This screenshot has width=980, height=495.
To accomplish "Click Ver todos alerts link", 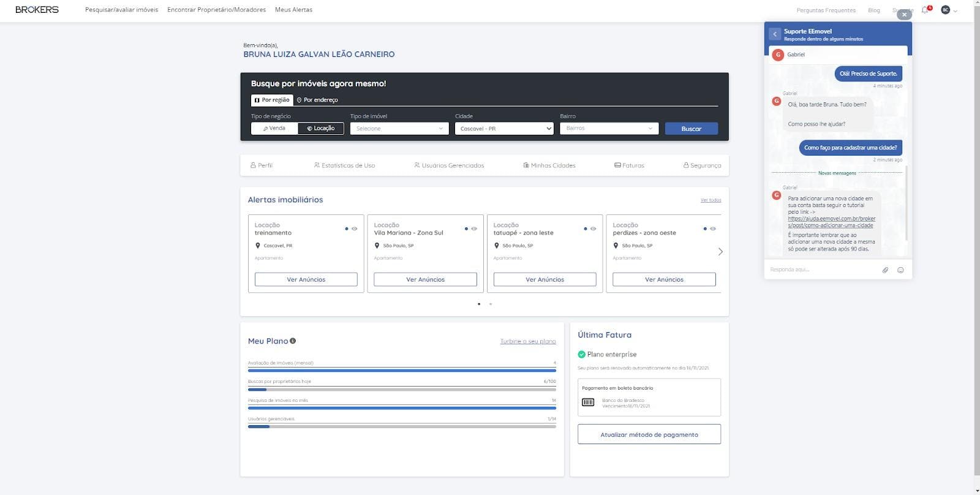I will 710,200.
